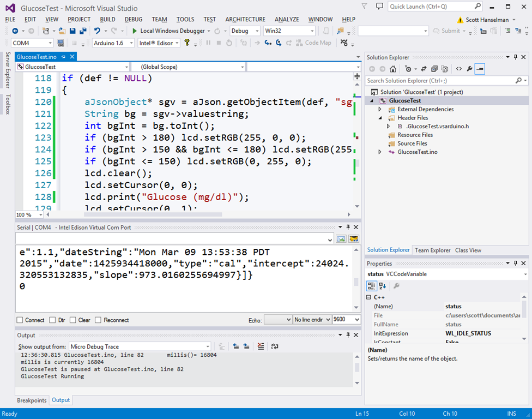Image resolution: width=532 pixels, height=419 pixels.
Task: Open the Win32 platform dropdown
Action: pos(312,31)
